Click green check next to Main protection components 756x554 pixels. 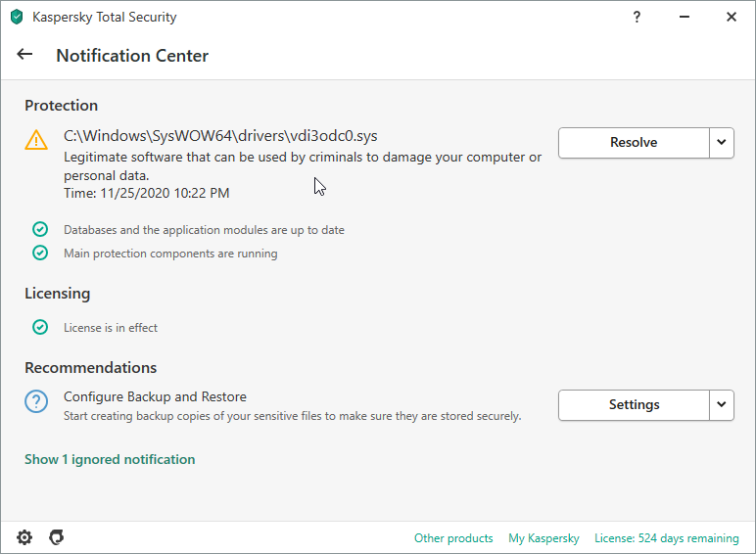pyautogui.click(x=40, y=254)
